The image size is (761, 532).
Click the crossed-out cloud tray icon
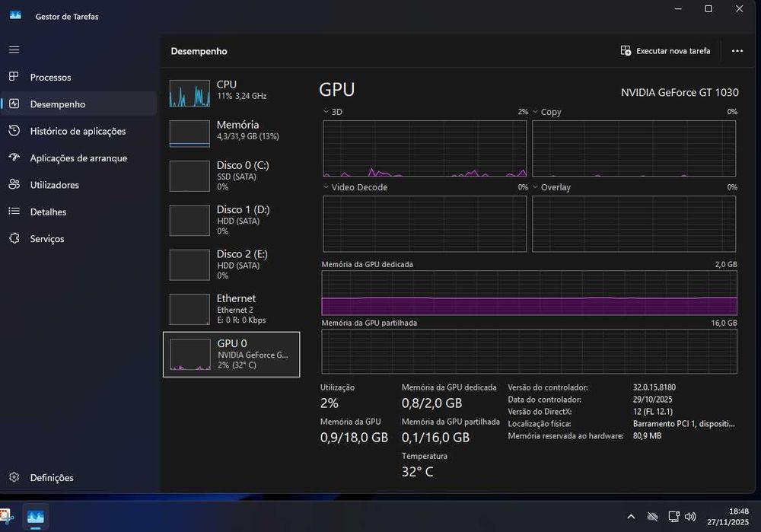[653, 517]
